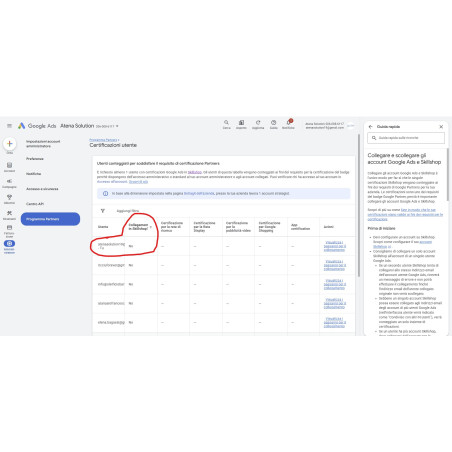
Task: Click the Certificazioni utente page title
Action: pyautogui.click(x=113, y=145)
